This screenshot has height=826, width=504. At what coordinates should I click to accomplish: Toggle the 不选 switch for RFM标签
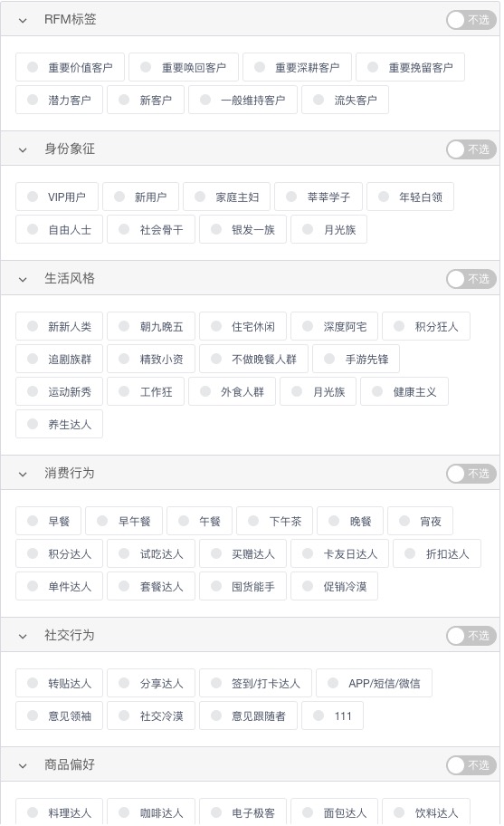coord(471,20)
